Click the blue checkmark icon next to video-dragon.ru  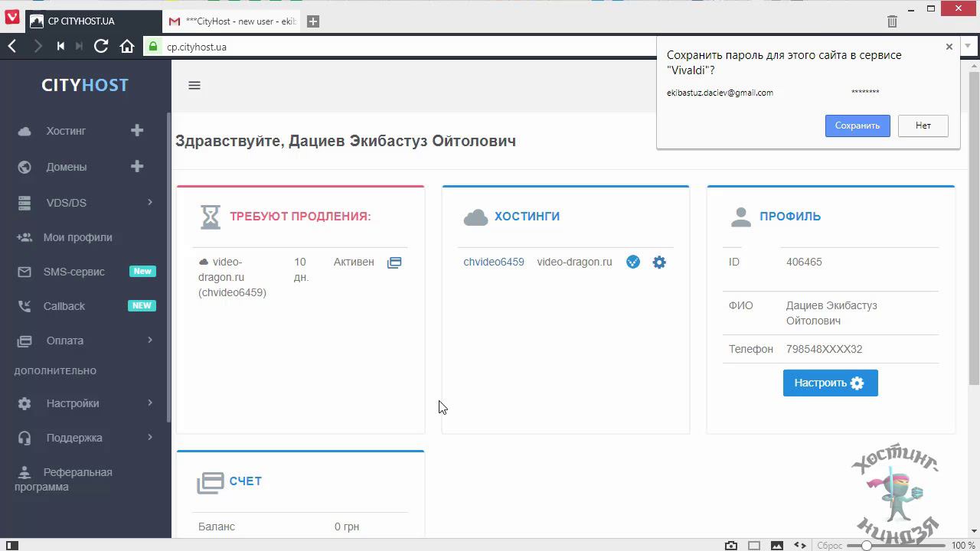click(633, 262)
